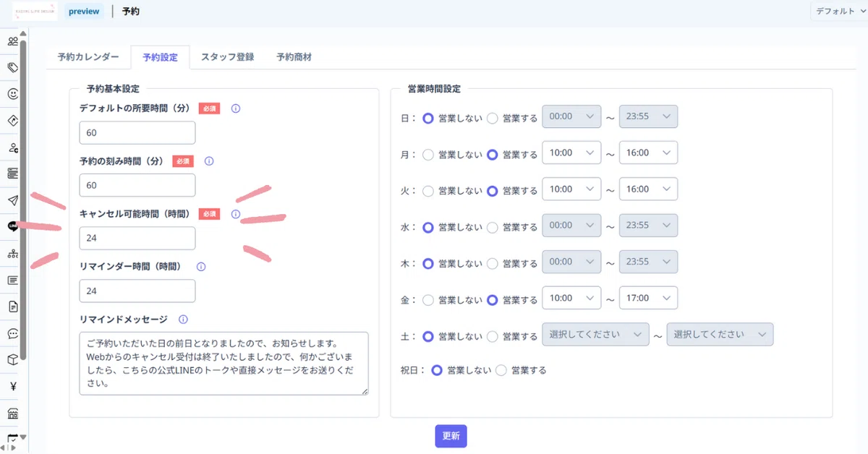Viewport: 868px width, 454px height.
Task: Open the LINE icon in the sidebar
Action: point(12,226)
